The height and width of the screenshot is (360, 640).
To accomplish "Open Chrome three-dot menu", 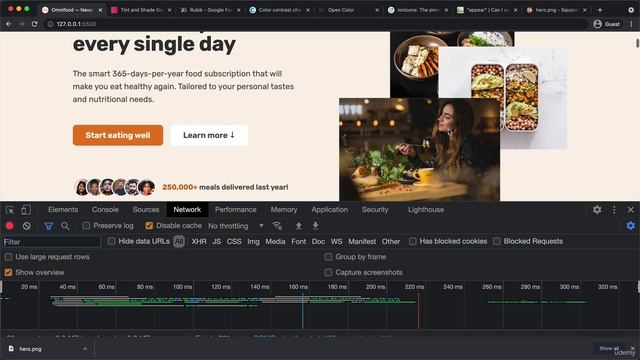I will coord(631,24).
